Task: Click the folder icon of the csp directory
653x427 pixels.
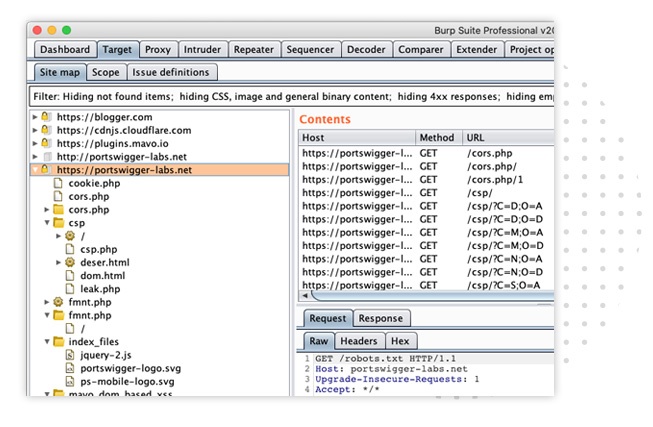Action: pyautogui.click(x=57, y=223)
